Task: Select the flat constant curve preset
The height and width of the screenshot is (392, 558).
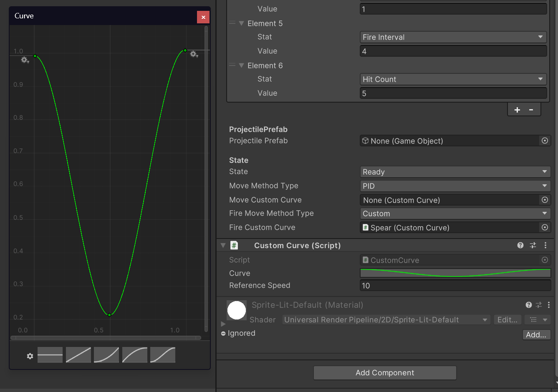Action: [x=50, y=355]
